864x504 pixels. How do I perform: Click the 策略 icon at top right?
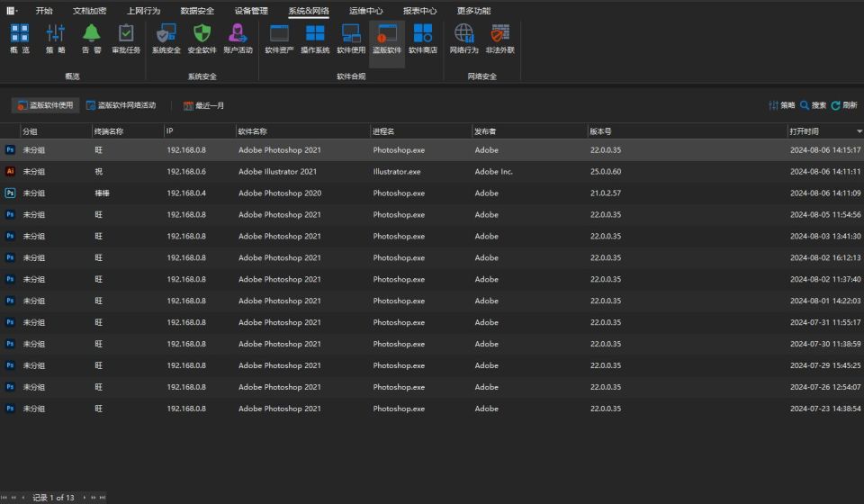(774, 105)
